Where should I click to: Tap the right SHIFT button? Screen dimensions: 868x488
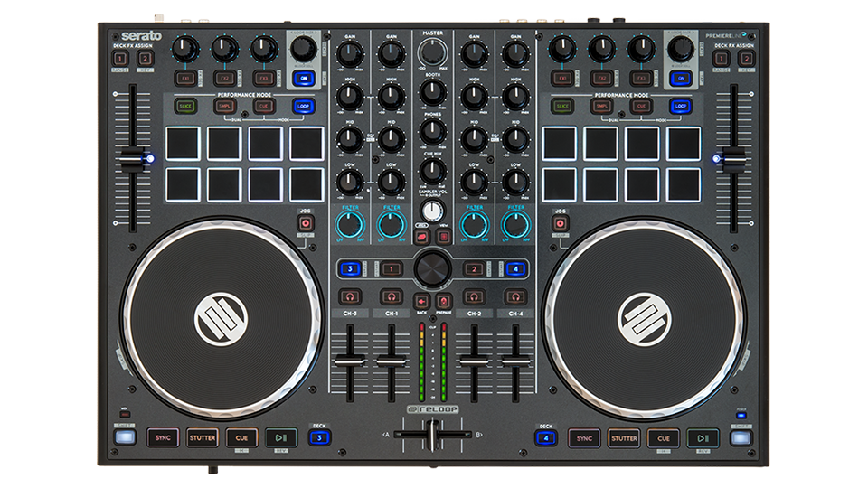click(x=741, y=438)
